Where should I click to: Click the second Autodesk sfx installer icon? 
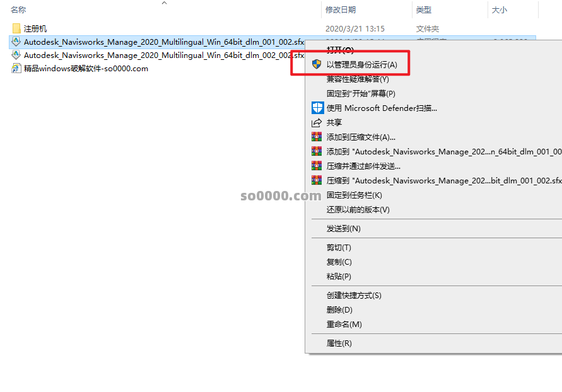(x=16, y=55)
